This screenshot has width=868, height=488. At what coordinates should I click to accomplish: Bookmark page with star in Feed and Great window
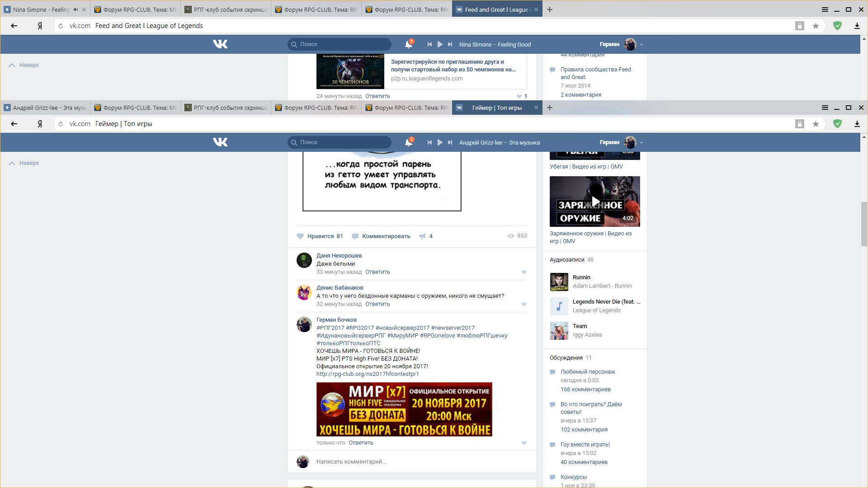pyautogui.click(x=816, y=26)
